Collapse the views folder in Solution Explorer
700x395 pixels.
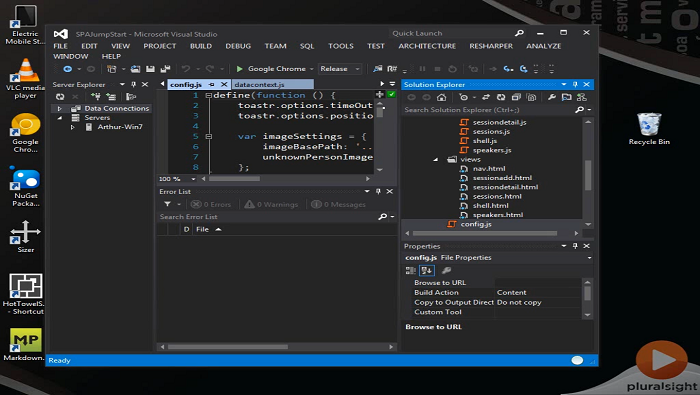[x=435, y=159]
